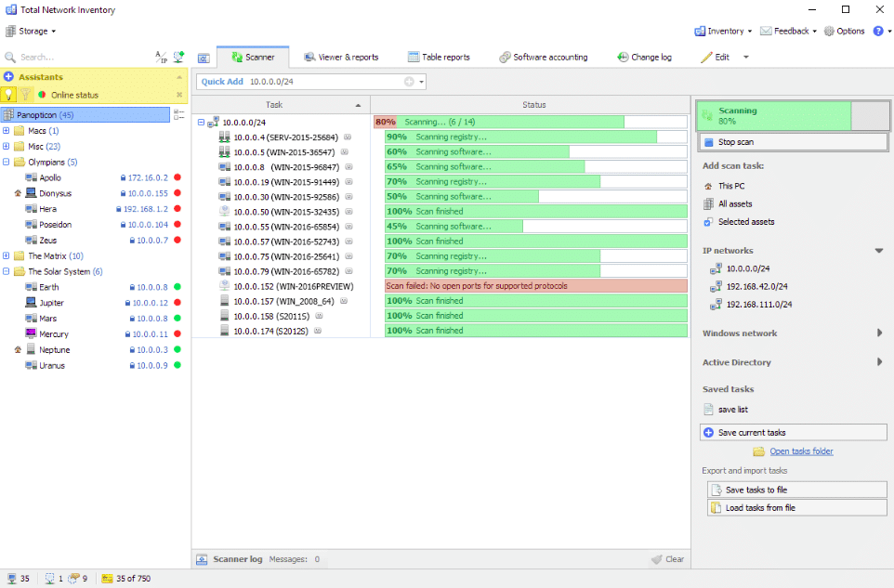This screenshot has height=588, width=894.
Task: Select the Dionysus computer icon
Action: (31, 193)
